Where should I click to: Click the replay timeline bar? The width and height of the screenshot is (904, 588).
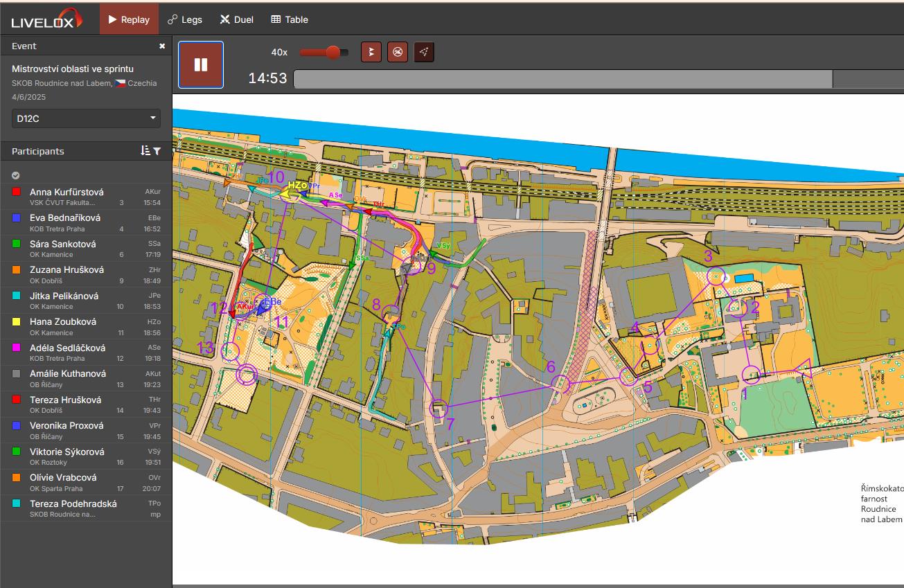561,79
